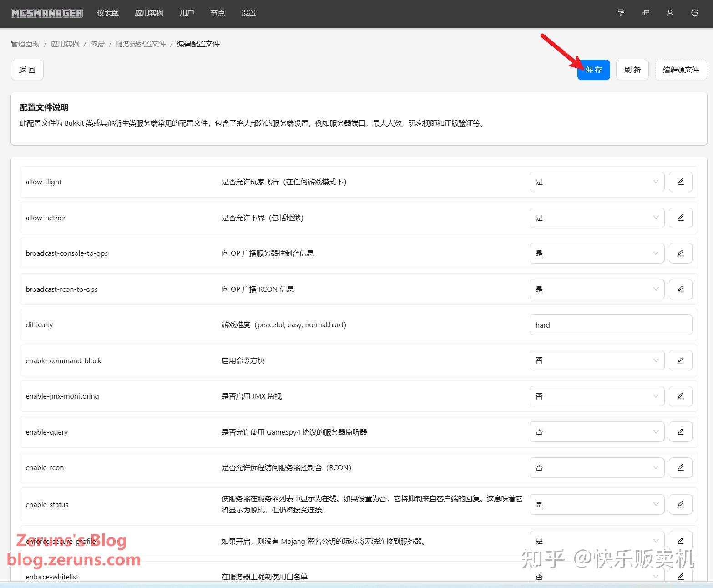Click the difficulty setting name
The width and height of the screenshot is (713, 588).
pos(40,325)
